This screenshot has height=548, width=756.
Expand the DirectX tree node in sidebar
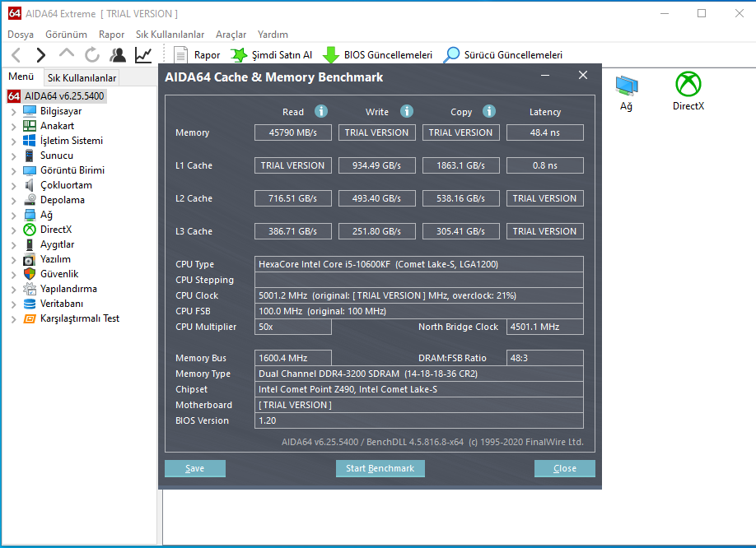[x=13, y=230]
